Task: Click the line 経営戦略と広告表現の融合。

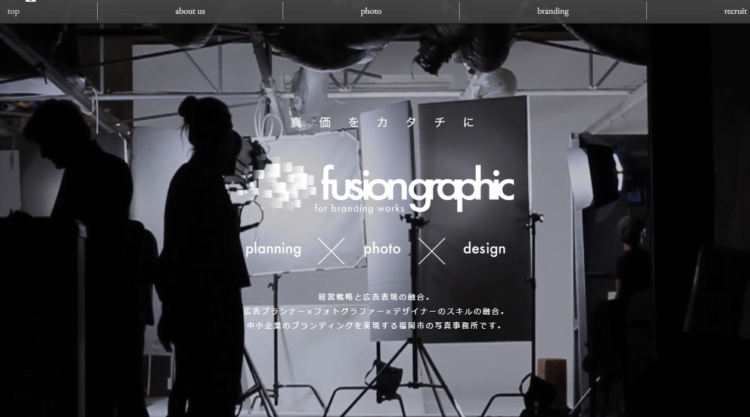Action: click(374, 297)
